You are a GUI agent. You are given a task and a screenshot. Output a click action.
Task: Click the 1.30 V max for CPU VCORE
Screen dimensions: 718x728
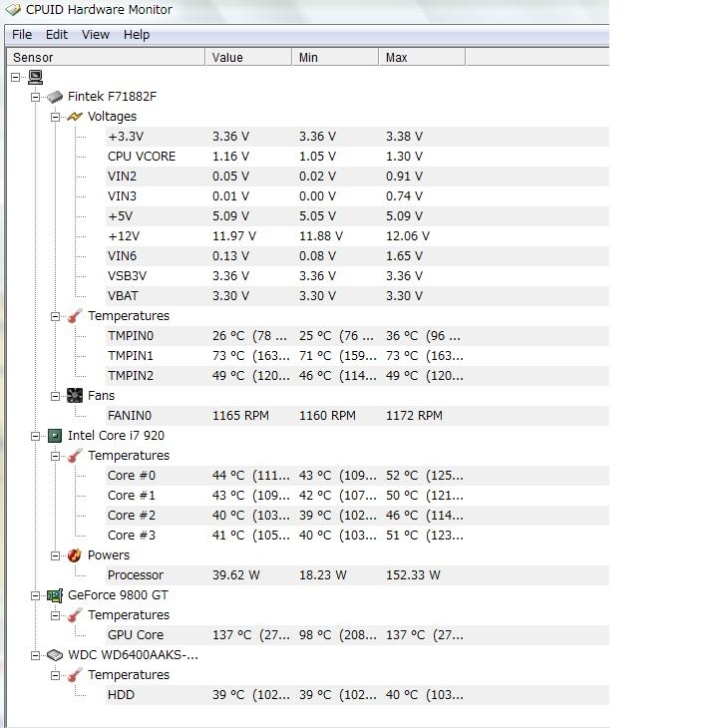point(404,157)
